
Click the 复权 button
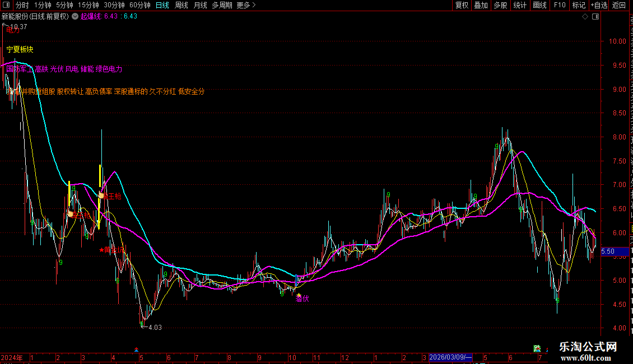click(x=462, y=5)
